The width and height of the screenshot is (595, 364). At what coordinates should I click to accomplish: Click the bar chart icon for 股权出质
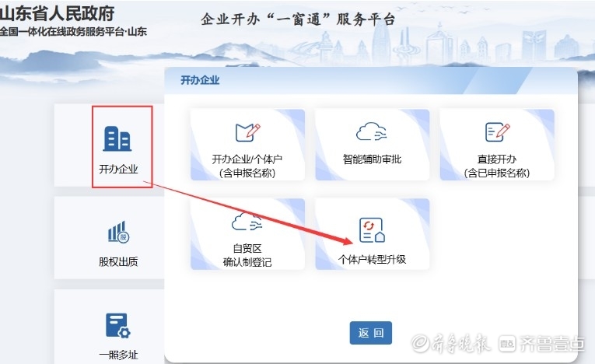117,232
